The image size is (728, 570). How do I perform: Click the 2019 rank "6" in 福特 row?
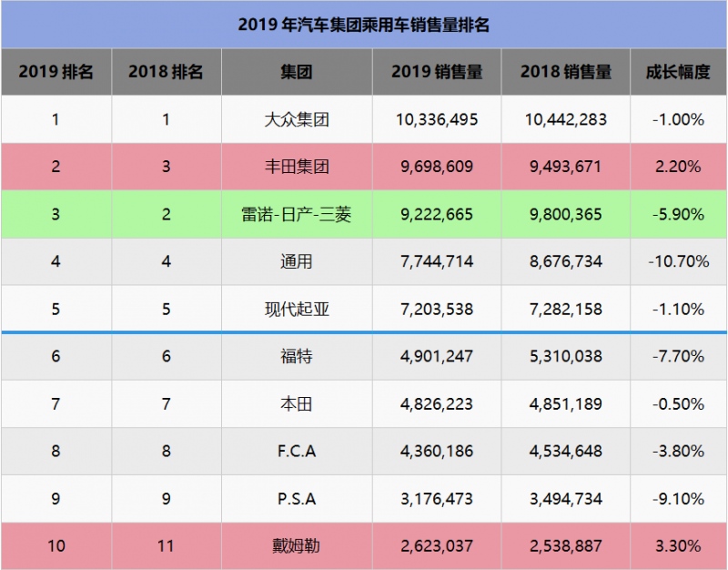56,356
